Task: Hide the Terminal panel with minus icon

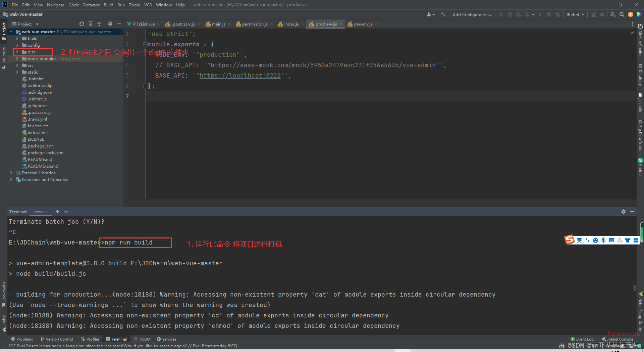Action: pos(632,212)
